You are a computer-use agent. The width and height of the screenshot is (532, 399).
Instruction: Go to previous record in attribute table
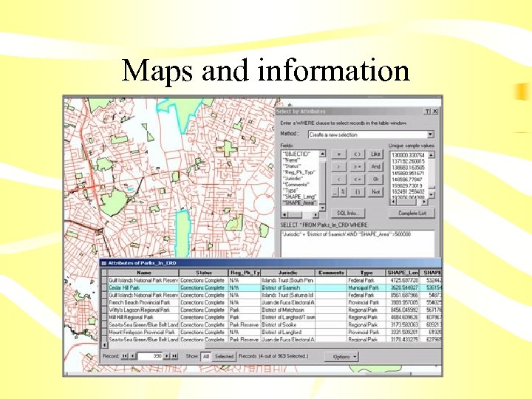132,356
